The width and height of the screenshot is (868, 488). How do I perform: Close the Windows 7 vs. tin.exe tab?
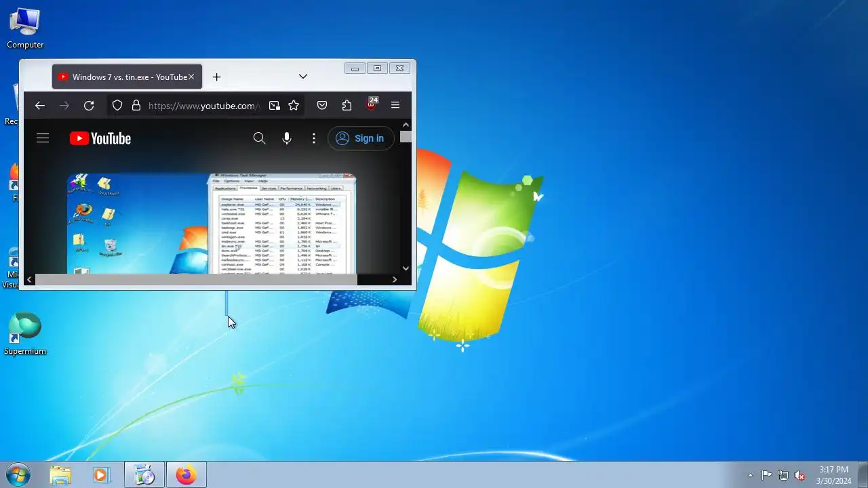click(191, 77)
